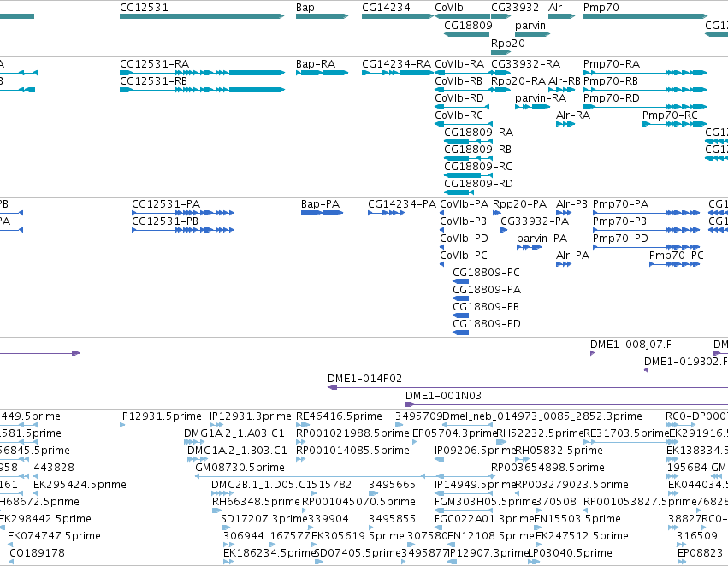Select transcript CG12531-RB
Viewport: 728px width, 566px height.
(153, 80)
